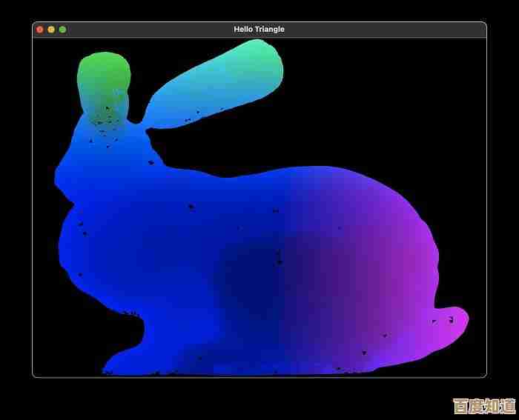This screenshot has width=519, height=420.
Task: Close the Hello Triangle window
Action: tap(40, 30)
